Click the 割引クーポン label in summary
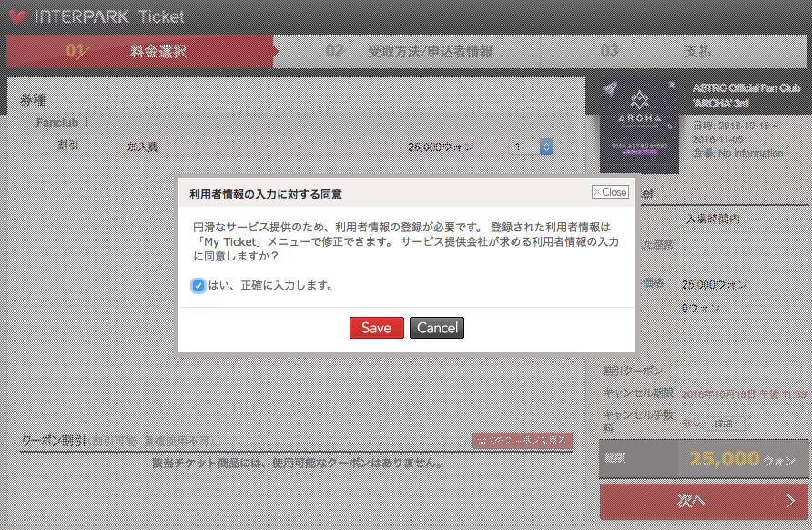The image size is (812, 530). (x=633, y=371)
